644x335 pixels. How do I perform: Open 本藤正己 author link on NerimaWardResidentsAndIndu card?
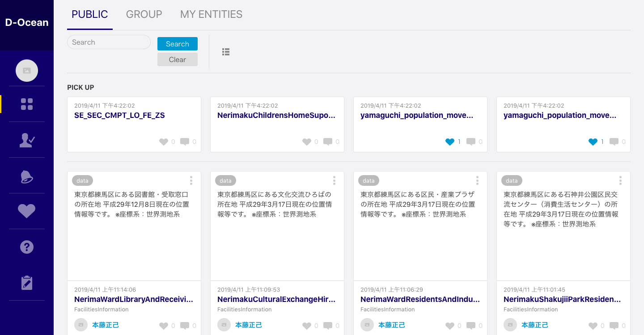pyautogui.click(x=392, y=325)
